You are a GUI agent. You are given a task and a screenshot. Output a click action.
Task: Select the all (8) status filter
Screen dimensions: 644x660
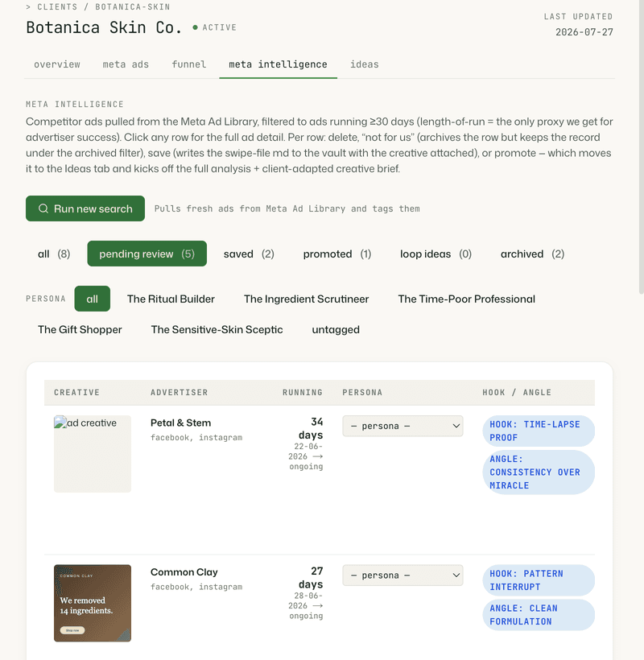pyautogui.click(x=54, y=254)
